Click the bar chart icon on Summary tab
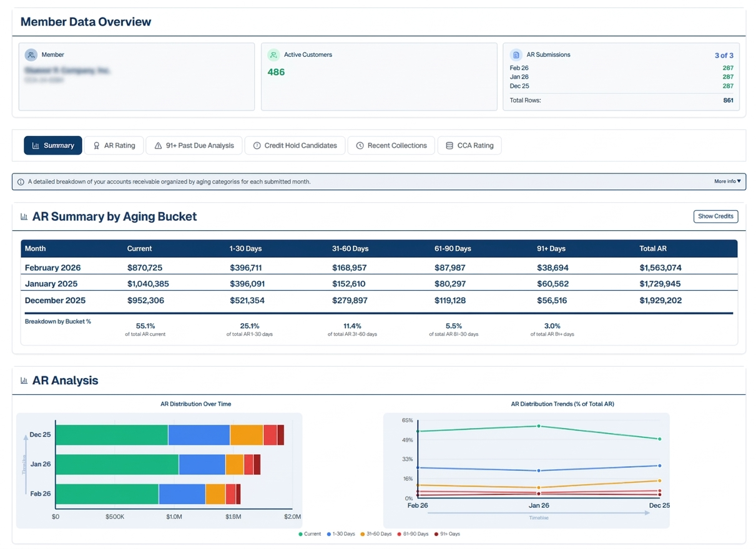This screenshot has width=756, height=549. 36,145
